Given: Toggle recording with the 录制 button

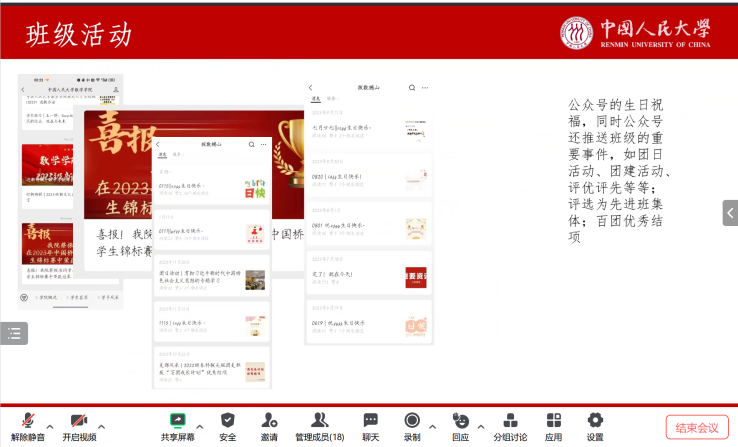Looking at the screenshot, I should [x=412, y=421].
